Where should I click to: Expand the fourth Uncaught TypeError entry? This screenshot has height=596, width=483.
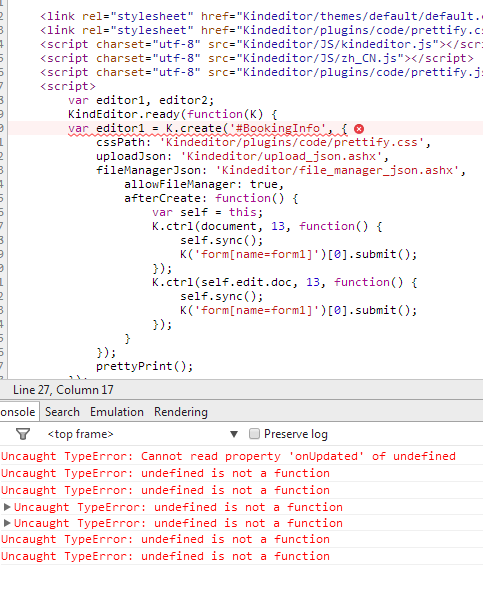pos(6,507)
